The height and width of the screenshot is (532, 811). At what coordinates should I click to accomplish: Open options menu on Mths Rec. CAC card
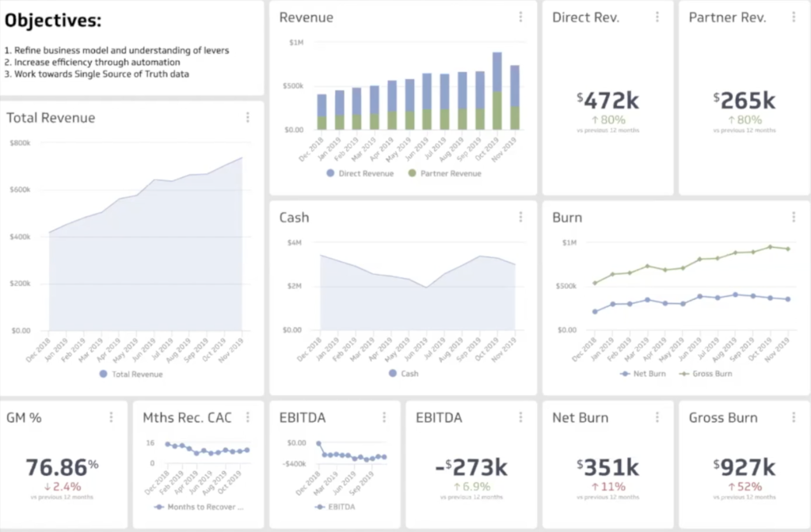[x=248, y=417]
